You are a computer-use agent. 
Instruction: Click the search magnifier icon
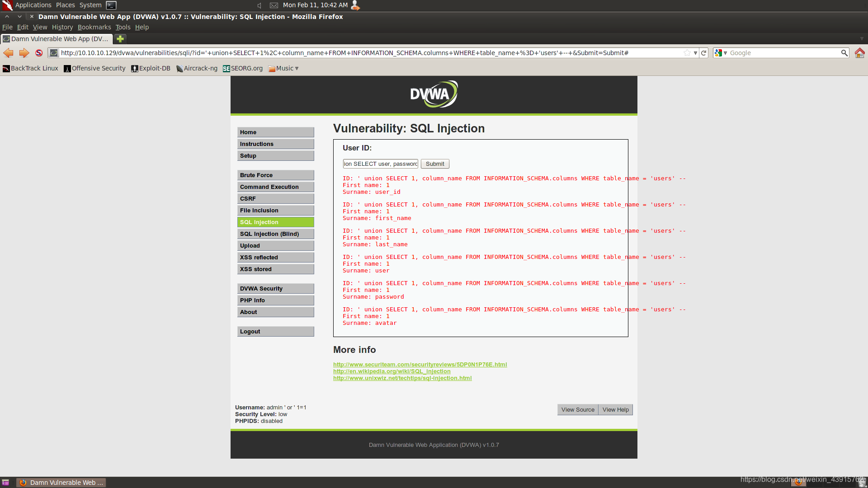(844, 53)
